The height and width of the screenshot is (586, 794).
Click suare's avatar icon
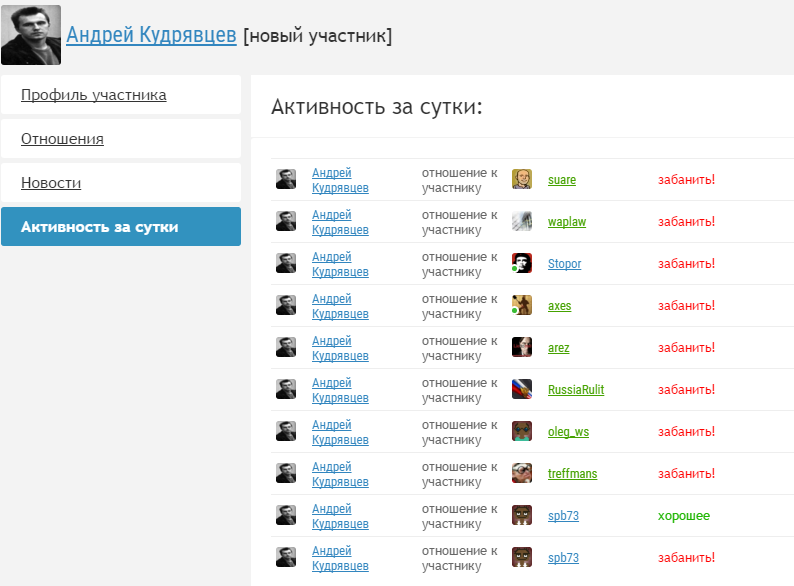pyautogui.click(x=521, y=180)
